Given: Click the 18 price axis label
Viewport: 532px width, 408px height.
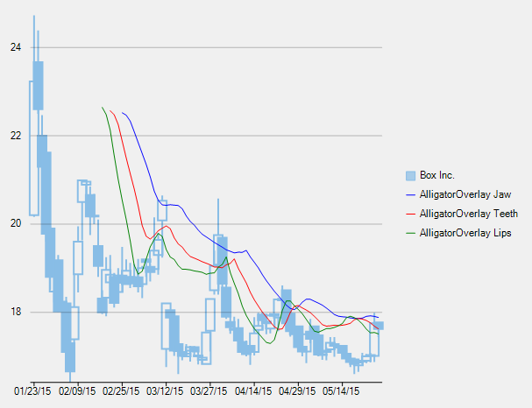Looking at the screenshot, I should 16,313.
